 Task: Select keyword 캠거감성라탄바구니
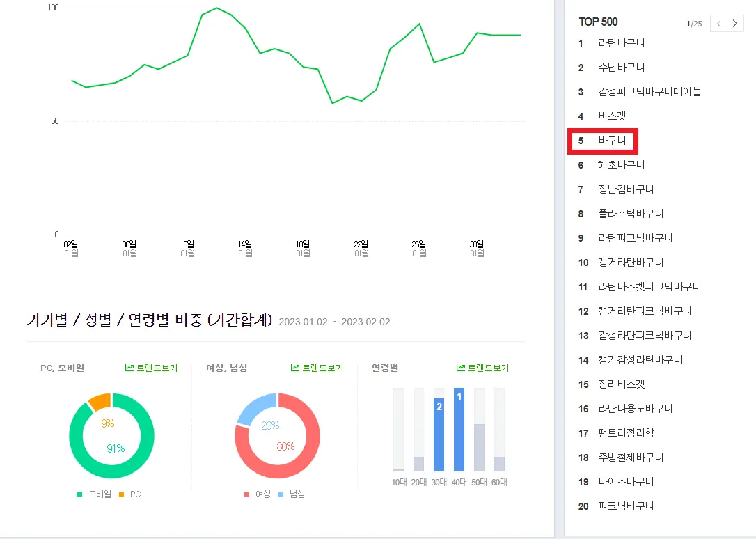click(640, 359)
